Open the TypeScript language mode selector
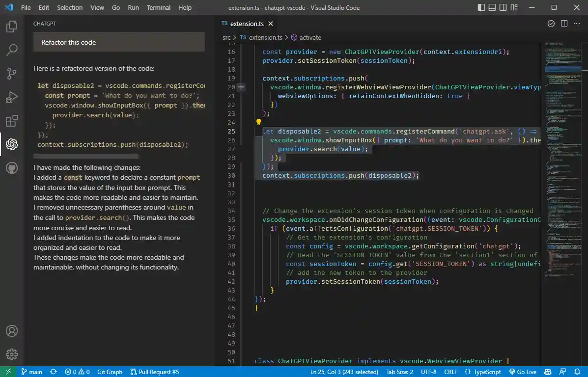The image size is (588, 377). [483, 372]
